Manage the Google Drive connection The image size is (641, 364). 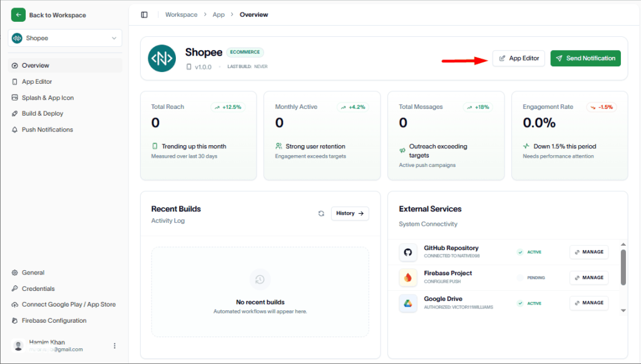[x=589, y=303]
